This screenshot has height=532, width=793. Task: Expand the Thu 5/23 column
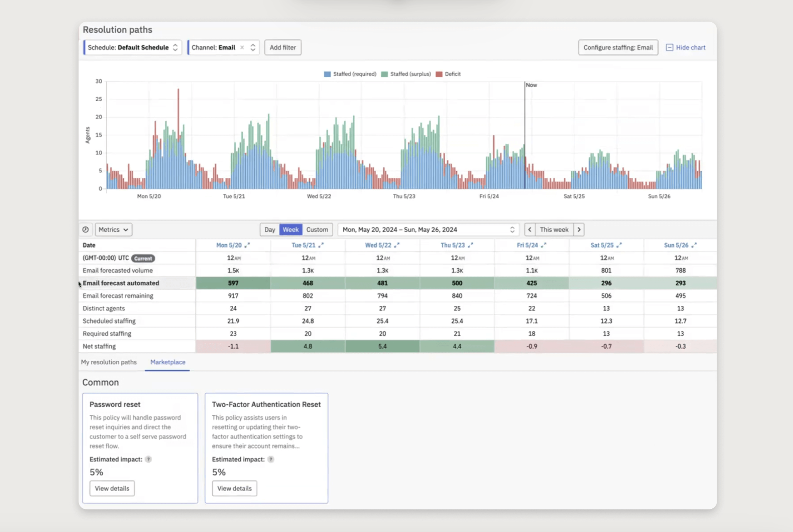(471, 245)
